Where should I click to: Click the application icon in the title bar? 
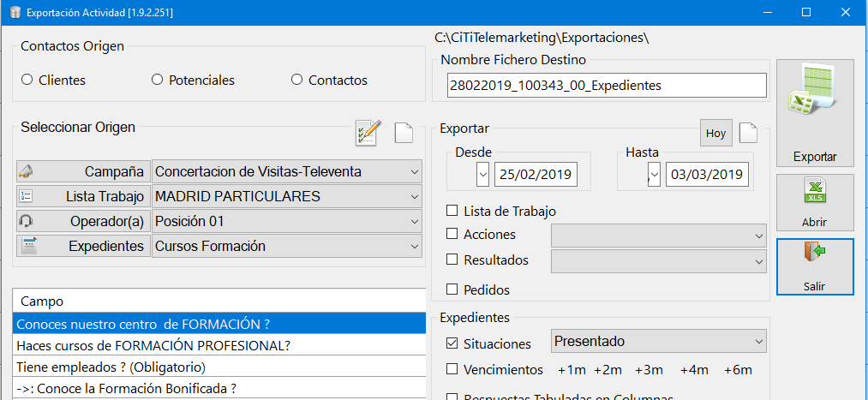point(15,12)
